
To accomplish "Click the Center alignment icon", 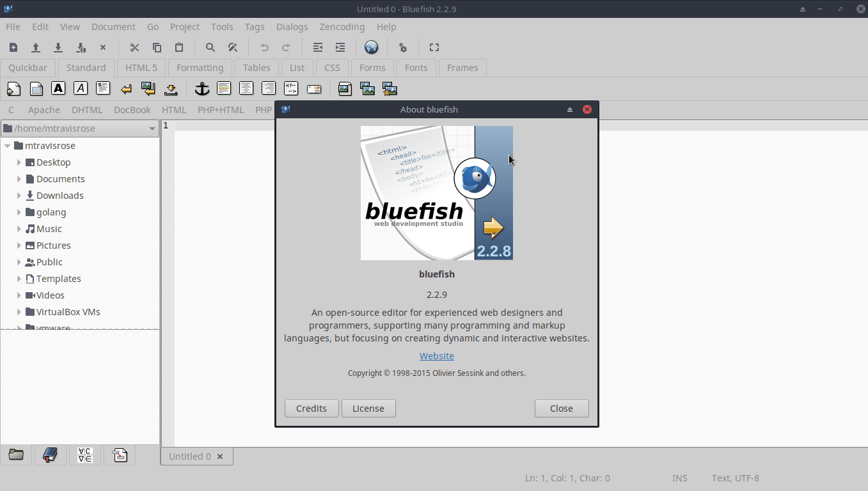I will point(246,88).
